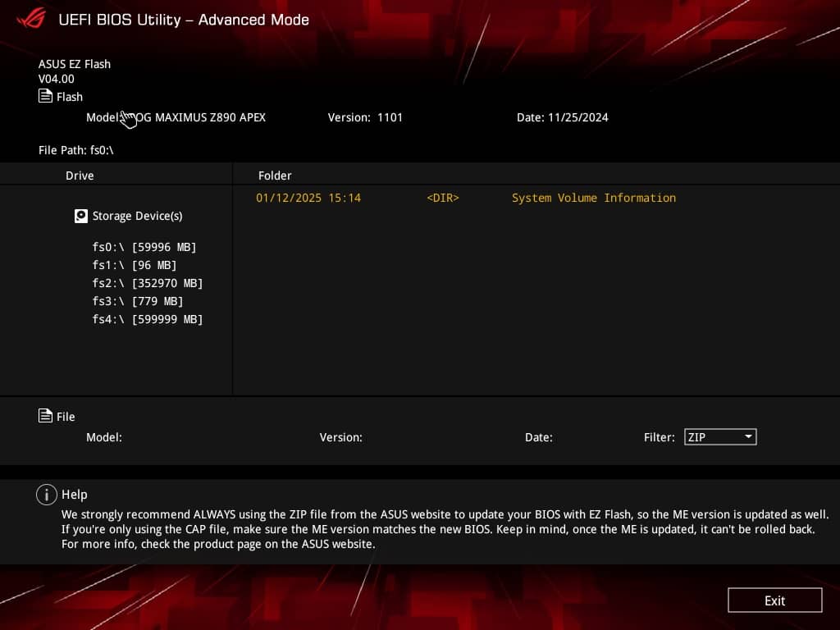Viewport: 840px width, 630px height.
Task: Click the Model: field in File section
Action: [104, 437]
